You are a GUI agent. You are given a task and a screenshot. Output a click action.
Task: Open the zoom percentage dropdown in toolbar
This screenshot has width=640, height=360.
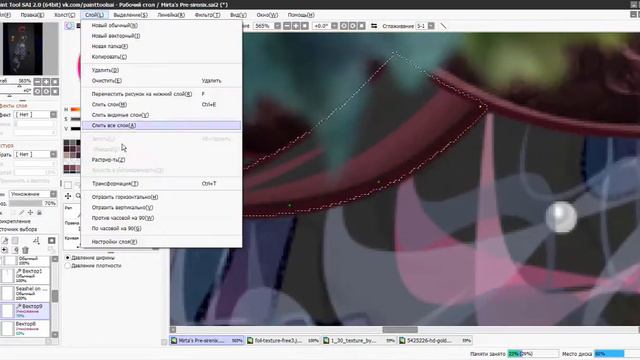click(x=278, y=26)
